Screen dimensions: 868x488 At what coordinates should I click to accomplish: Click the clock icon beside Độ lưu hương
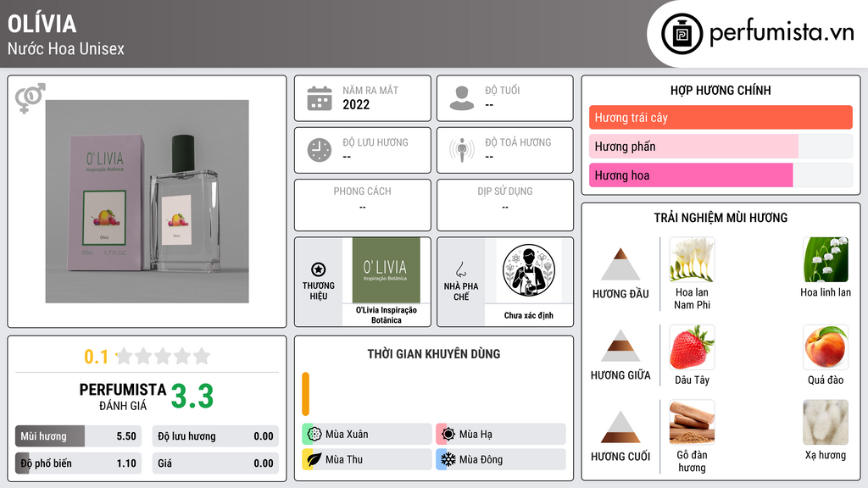pyautogui.click(x=320, y=150)
